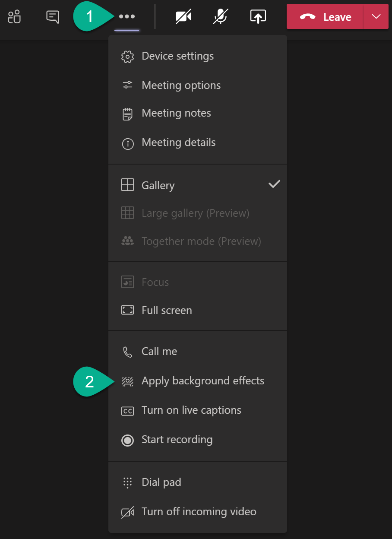Viewport: 392px width, 539px height.
Task: Open Meeting notes
Action: coord(176,113)
